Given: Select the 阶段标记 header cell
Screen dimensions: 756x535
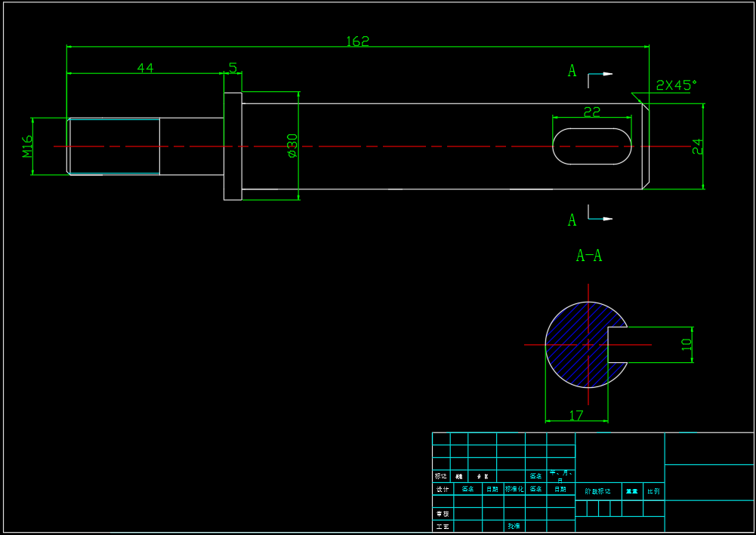Looking at the screenshot, I should coord(598,492).
